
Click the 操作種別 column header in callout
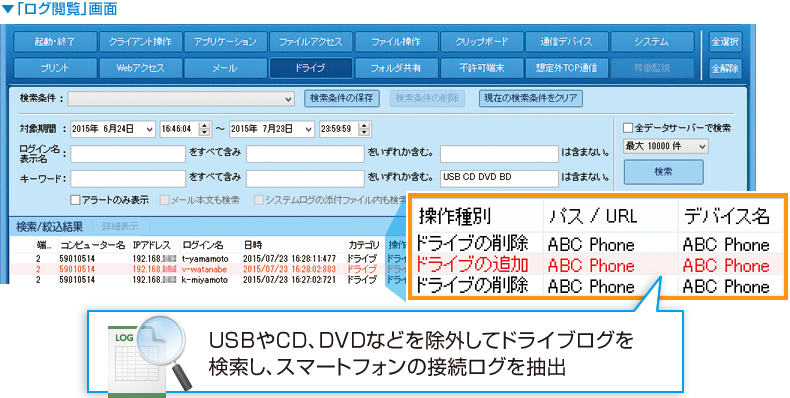click(x=454, y=216)
